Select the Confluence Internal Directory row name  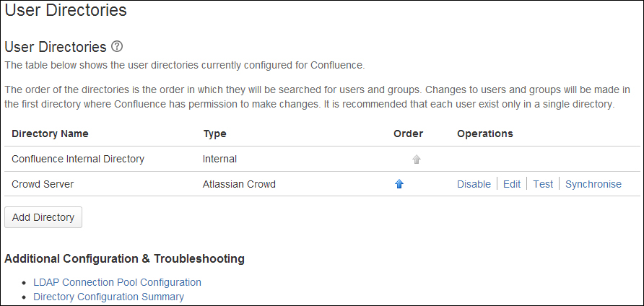(78, 159)
